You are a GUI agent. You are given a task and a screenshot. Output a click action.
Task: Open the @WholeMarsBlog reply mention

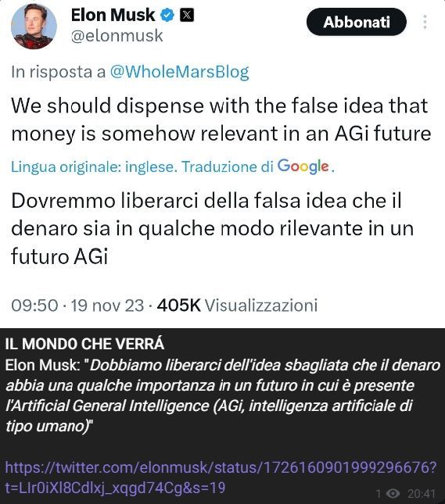pos(179,72)
